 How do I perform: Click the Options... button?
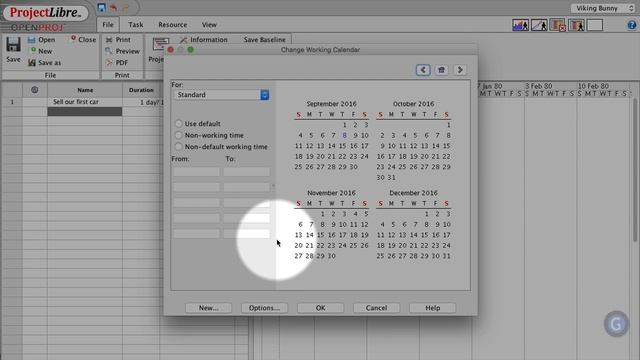tap(264, 308)
